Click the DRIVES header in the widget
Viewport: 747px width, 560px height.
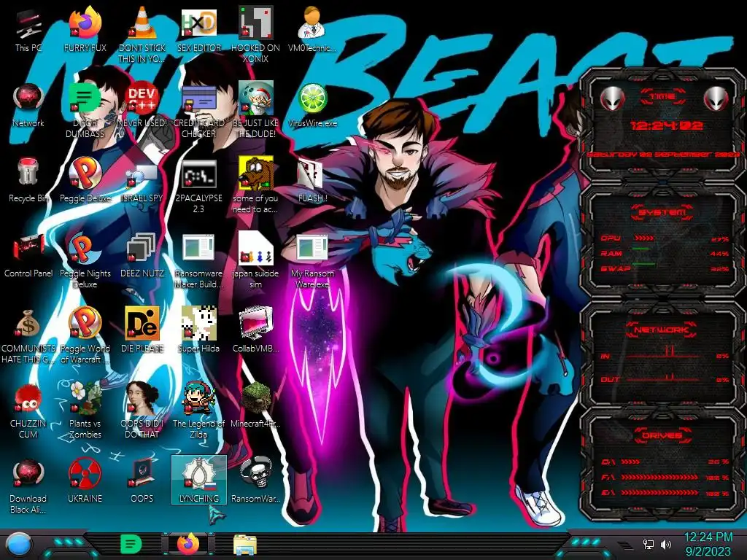click(662, 435)
